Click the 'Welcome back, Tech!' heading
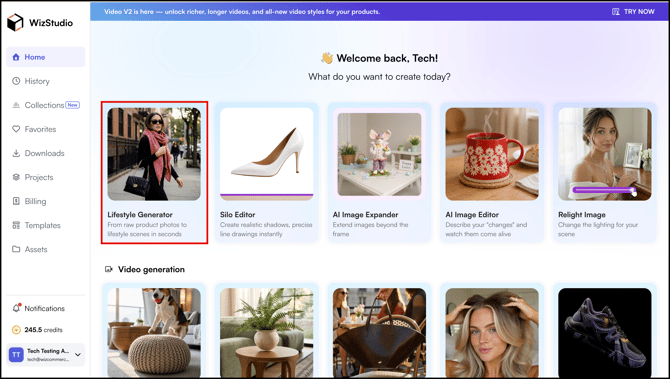This screenshot has width=670, height=379. coord(387,58)
